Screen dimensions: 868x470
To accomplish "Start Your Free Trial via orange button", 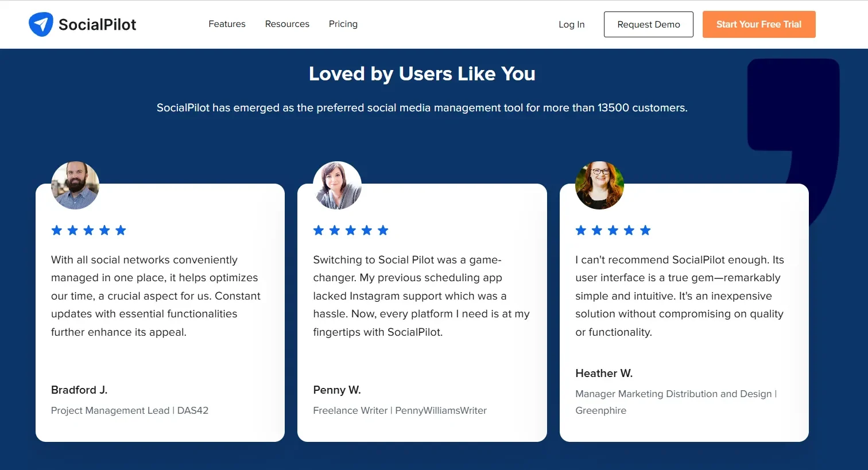I will click(x=759, y=24).
